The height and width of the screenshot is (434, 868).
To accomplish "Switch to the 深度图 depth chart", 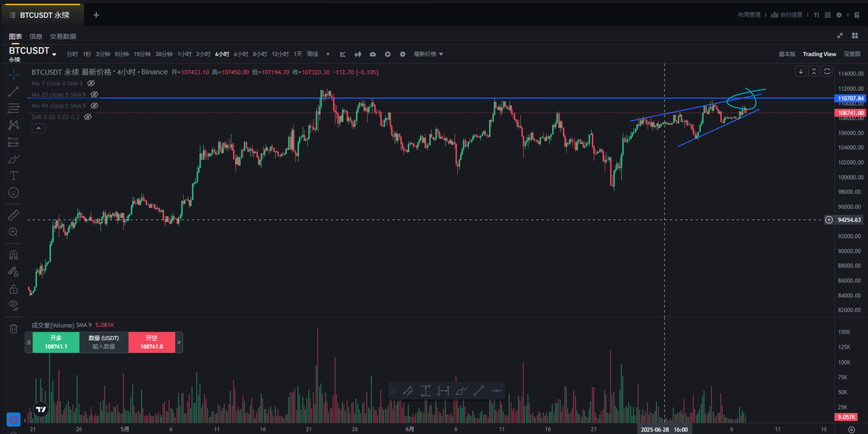I will click(x=852, y=54).
